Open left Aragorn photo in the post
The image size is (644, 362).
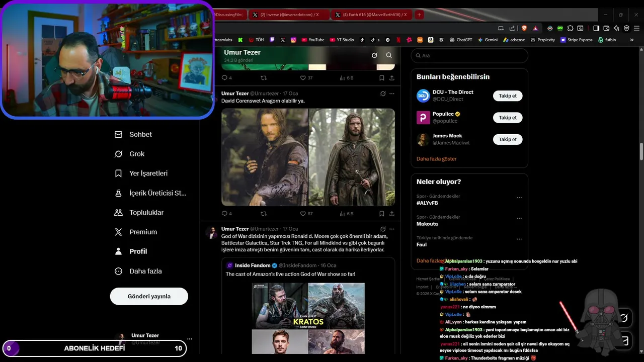point(265,157)
